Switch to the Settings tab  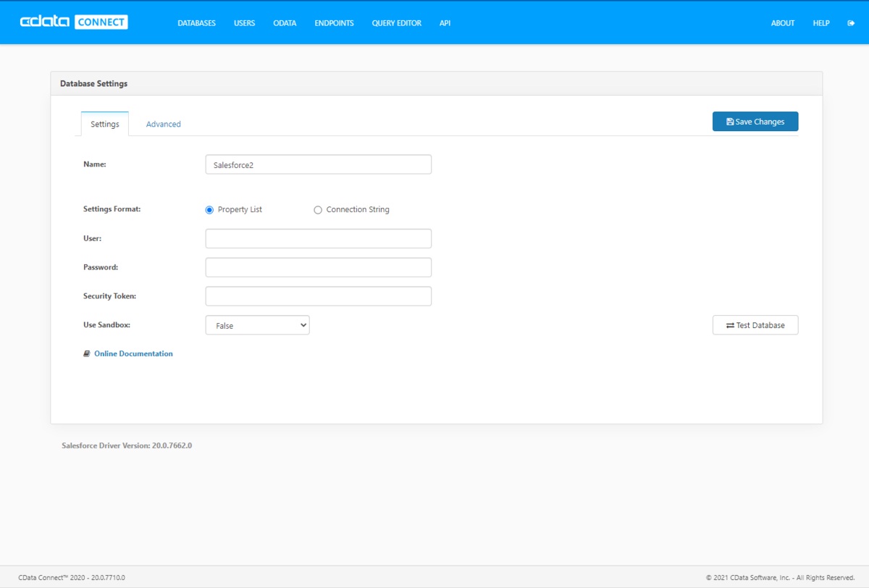tap(105, 124)
